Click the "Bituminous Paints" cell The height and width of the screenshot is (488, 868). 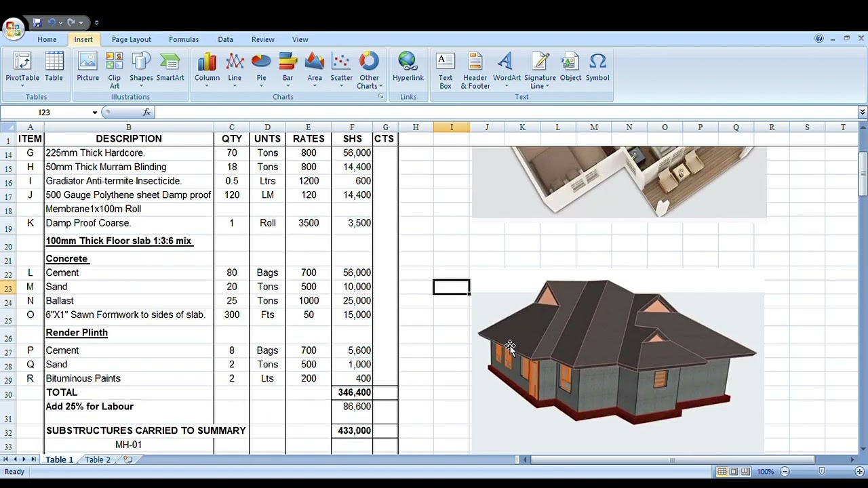tap(128, 378)
